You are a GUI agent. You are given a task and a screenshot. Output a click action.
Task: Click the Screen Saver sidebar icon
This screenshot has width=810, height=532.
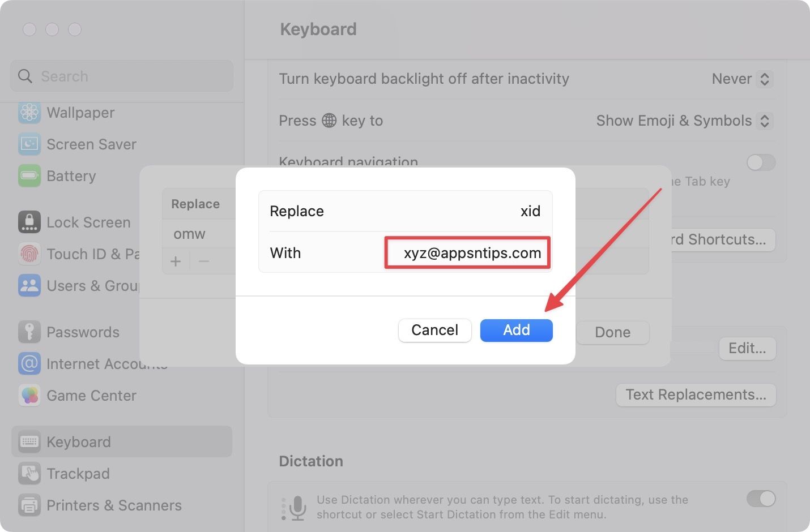tap(29, 144)
